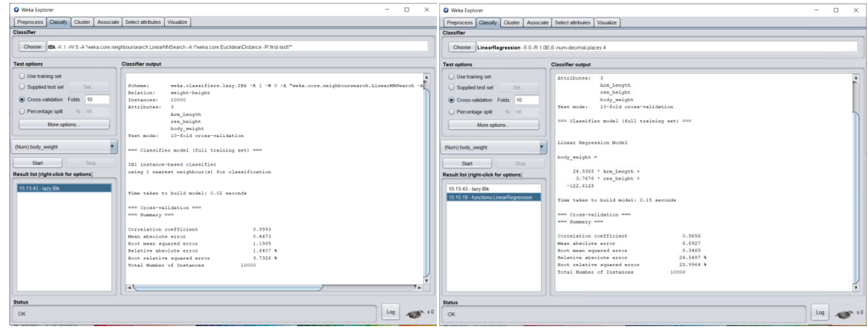Select '15:13:43 - lazy.IBk' result in right window

(493, 188)
